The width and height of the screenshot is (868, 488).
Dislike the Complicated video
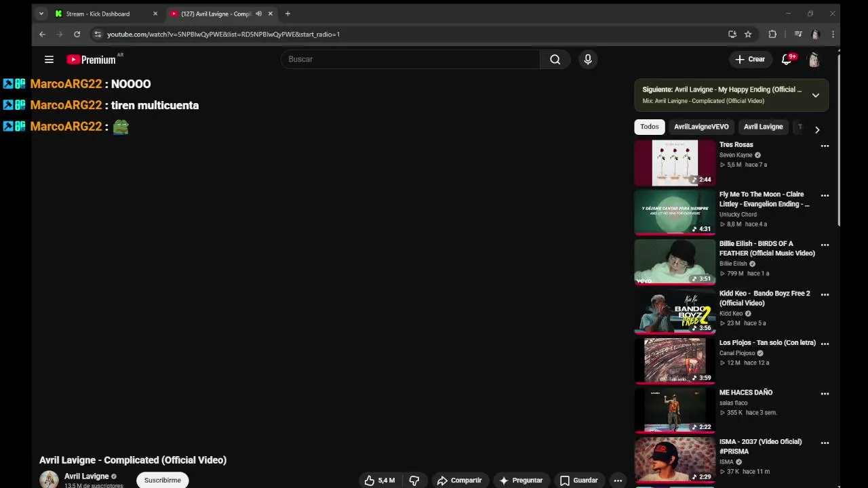click(x=414, y=480)
